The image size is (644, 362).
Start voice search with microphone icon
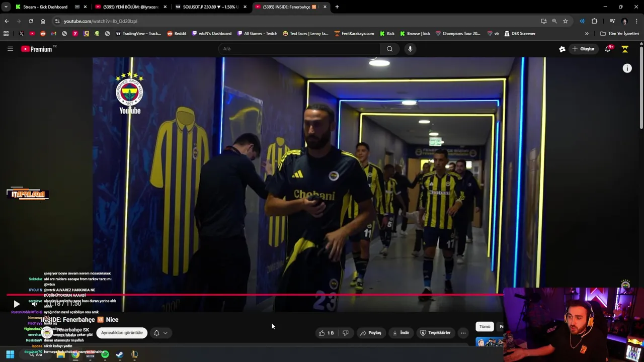410,49
